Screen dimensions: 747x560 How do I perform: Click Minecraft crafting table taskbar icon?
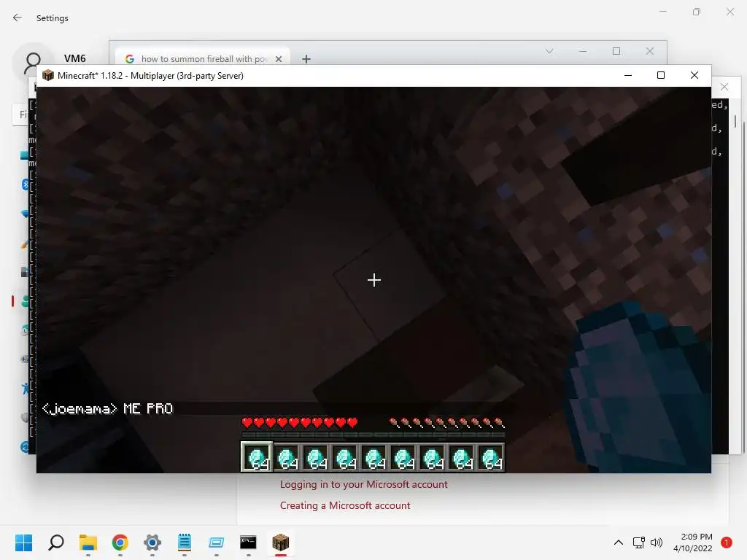coord(281,542)
